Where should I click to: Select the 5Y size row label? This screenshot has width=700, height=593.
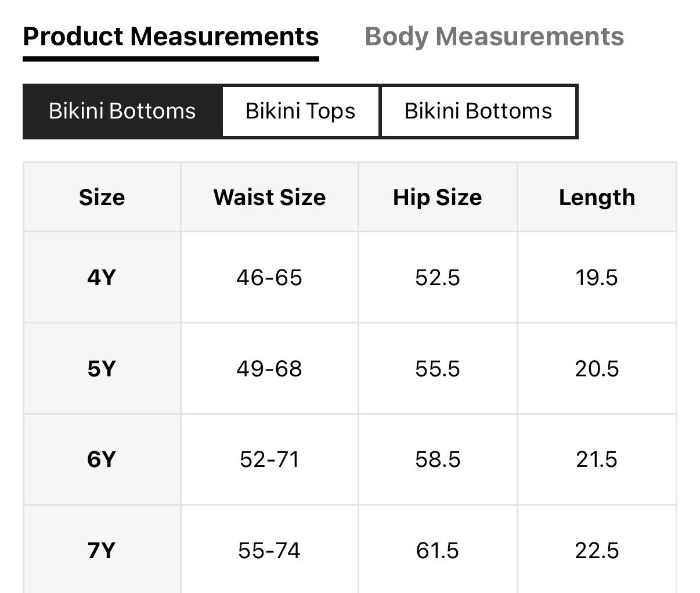pos(102,368)
